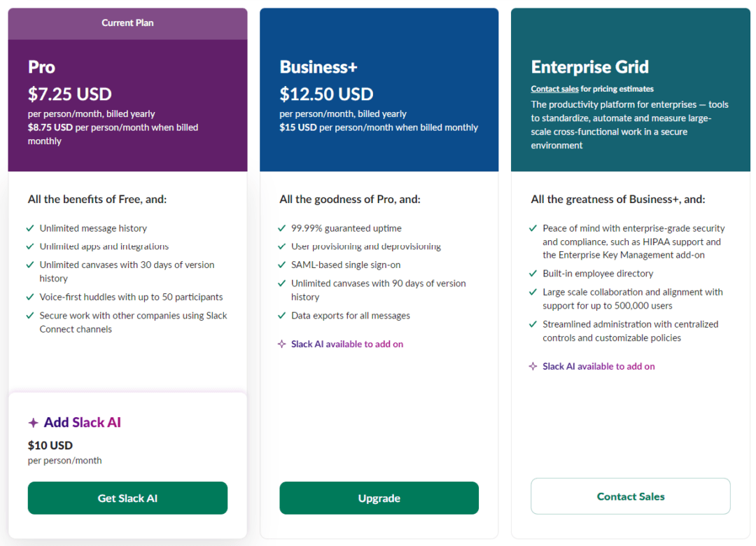Click the Slack AI sparkle icon under Enterprise Grid
Image resolution: width=756 pixels, height=546 pixels.
coord(535,366)
